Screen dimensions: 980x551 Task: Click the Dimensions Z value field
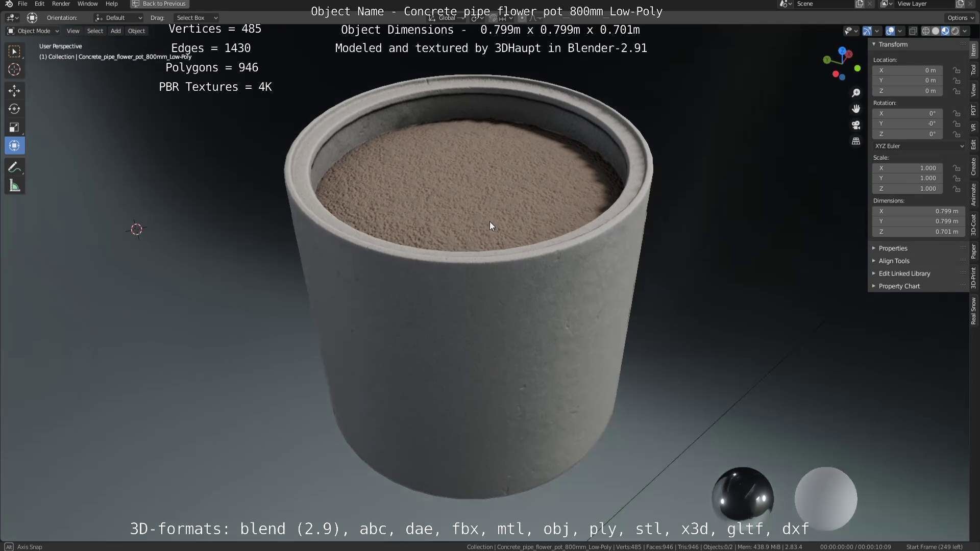pos(919,232)
